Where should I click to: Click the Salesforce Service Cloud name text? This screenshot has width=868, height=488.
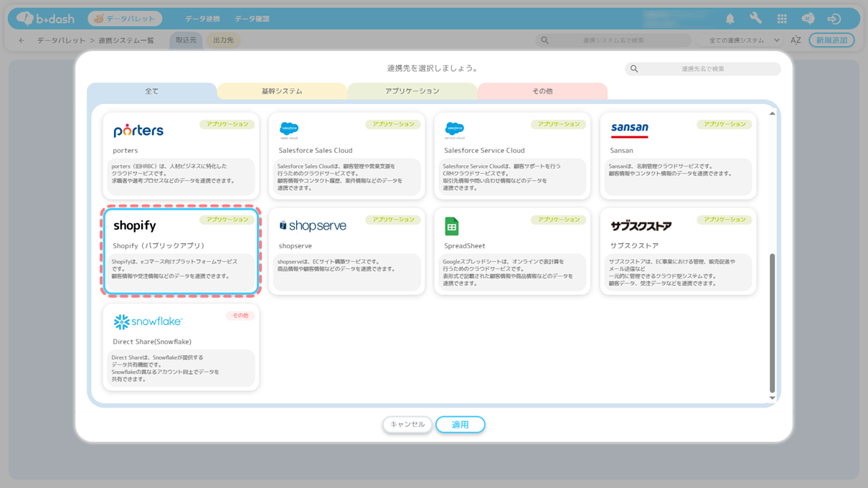484,151
